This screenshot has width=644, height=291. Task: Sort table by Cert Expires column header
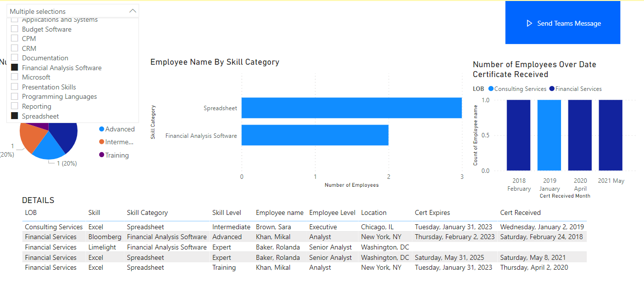pyautogui.click(x=432, y=212)
